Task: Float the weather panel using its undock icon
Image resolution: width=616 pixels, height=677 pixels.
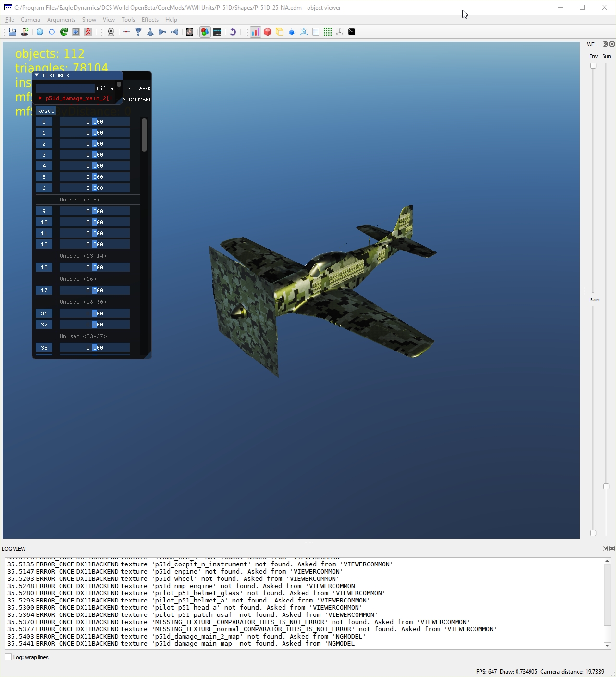Action: tap(605, 44)
